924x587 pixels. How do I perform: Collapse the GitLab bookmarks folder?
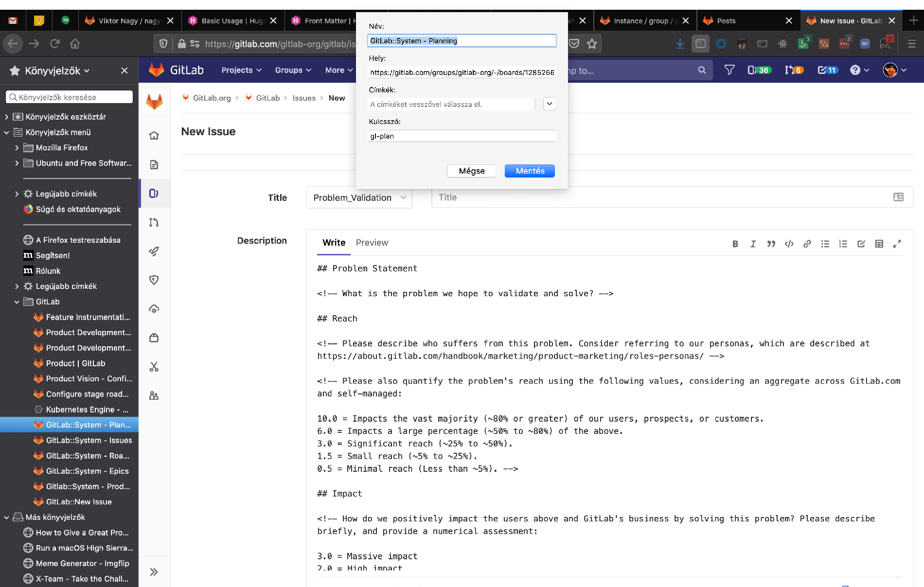pyautogui.click(x=17, y=302)
